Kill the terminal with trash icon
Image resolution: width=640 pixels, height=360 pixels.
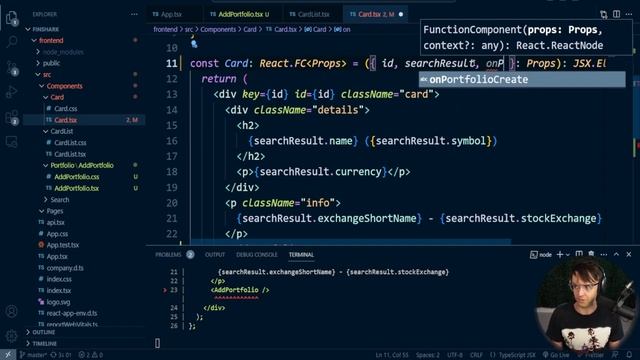(591, 254)
